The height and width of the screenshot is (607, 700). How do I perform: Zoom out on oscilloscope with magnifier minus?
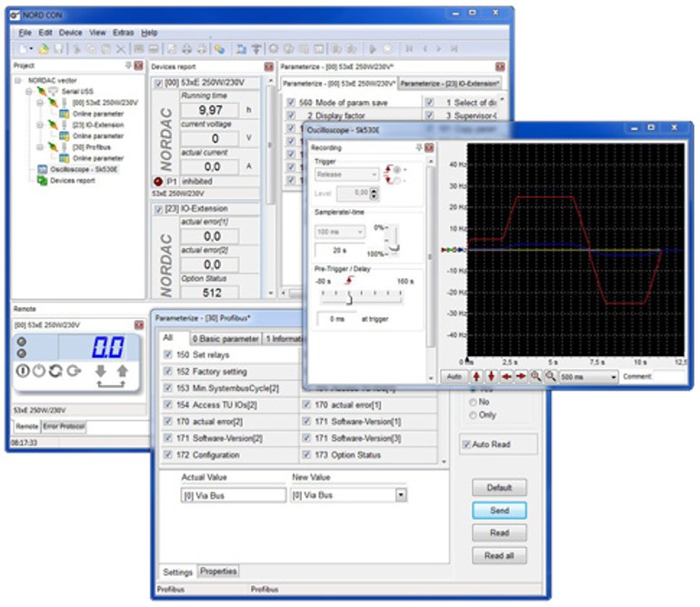coord(550,376)
